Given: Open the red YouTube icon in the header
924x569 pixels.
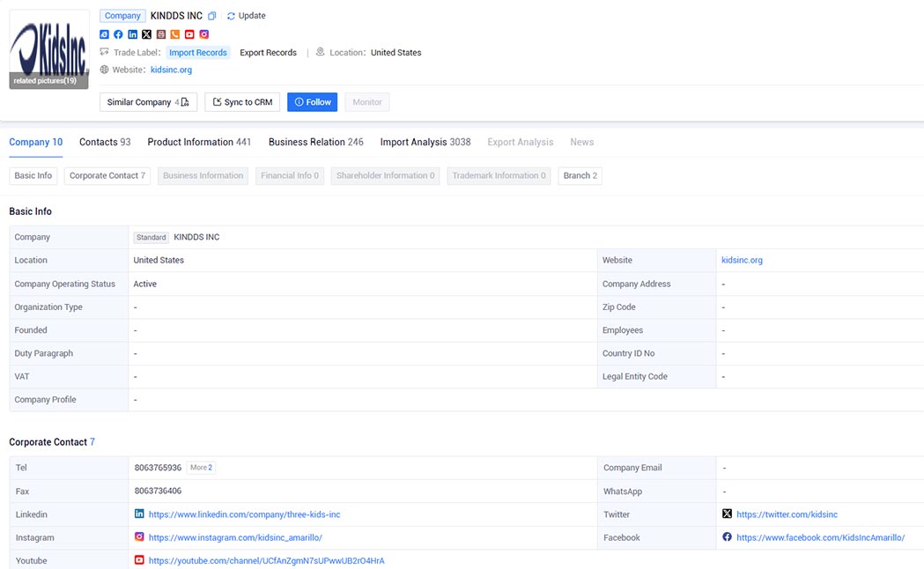Looking at the screenshot, I should [189, 34].
